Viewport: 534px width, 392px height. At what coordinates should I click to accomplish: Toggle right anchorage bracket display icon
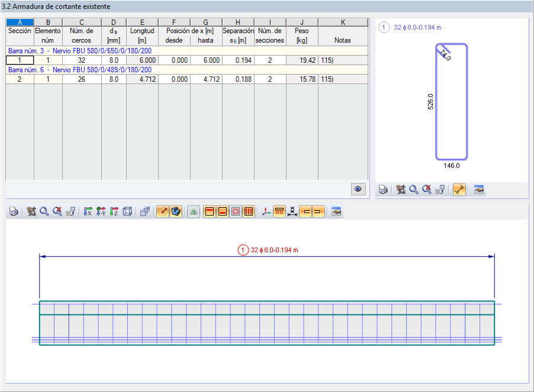pos(319,211)
